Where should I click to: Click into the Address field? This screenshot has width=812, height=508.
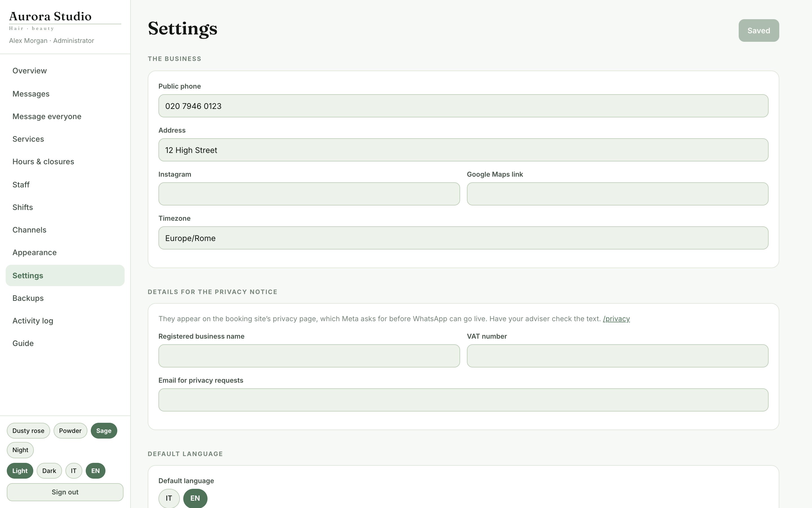[463, 150]
